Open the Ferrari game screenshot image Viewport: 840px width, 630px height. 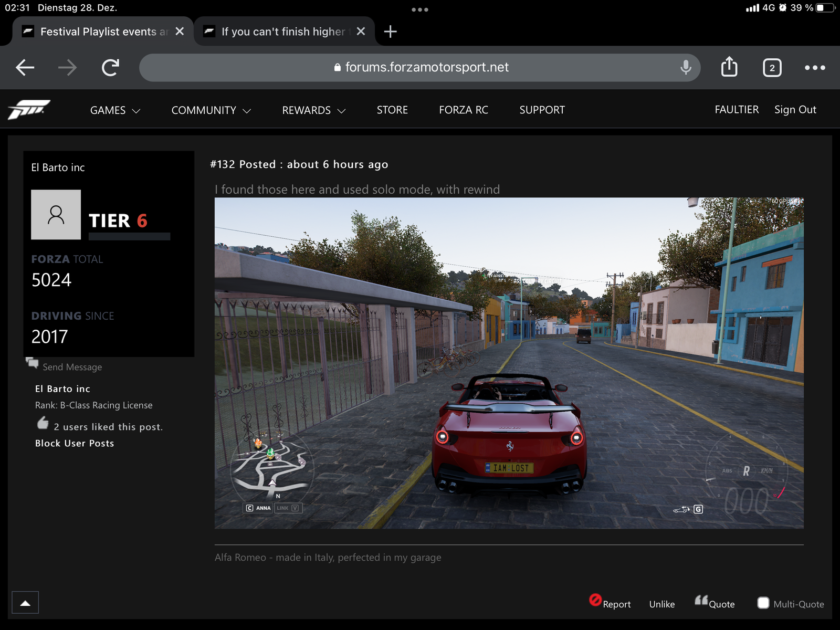509,363
